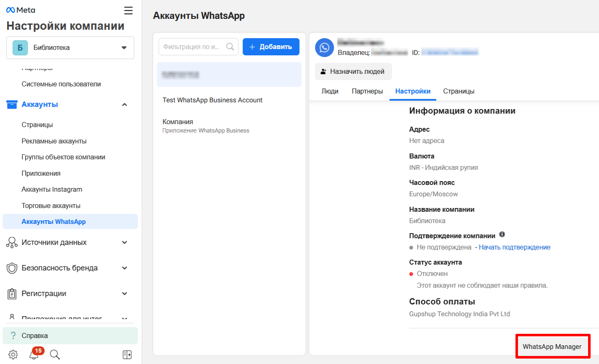Screen dimensions: 599x364
Task: Click the search magnifier in bottom bar
Action: pos(55,355)
